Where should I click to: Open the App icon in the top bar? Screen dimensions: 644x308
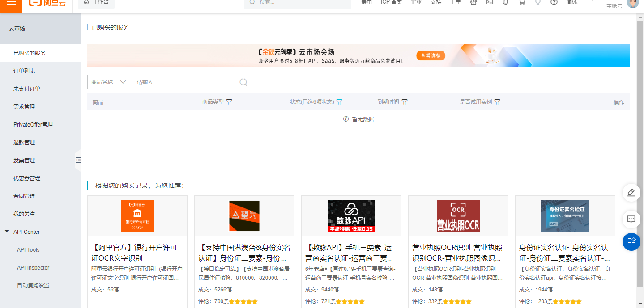pyautogui.click(x=473, y=2)
